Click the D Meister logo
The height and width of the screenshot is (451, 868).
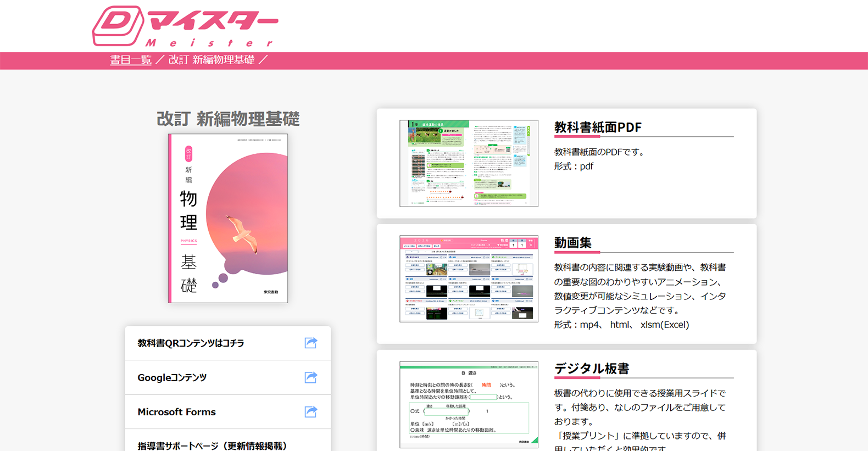185,26
